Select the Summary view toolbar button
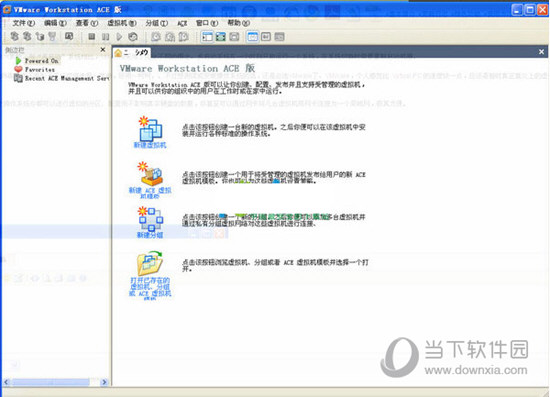 coord(253,36)
